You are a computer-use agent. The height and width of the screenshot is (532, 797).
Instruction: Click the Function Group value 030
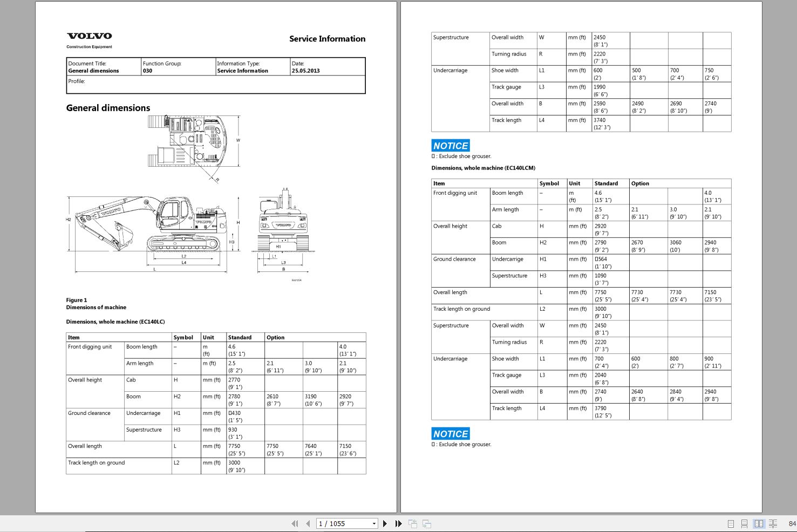[147, 71]
